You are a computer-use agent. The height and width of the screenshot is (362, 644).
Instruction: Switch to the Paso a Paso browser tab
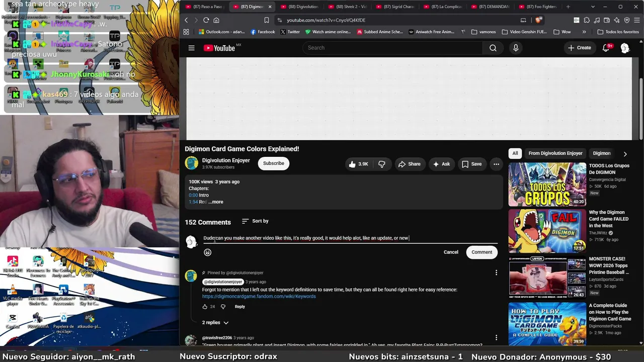pos(204,7)
